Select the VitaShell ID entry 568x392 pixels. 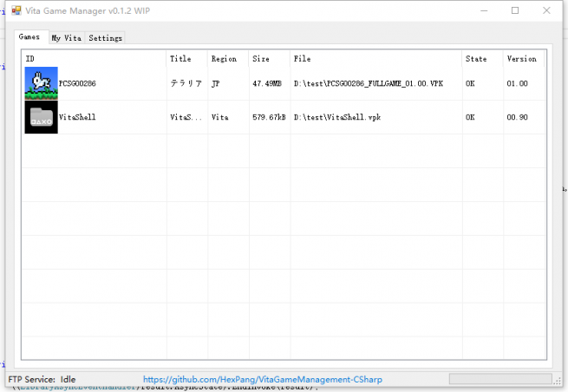click(x=77, y=117)
